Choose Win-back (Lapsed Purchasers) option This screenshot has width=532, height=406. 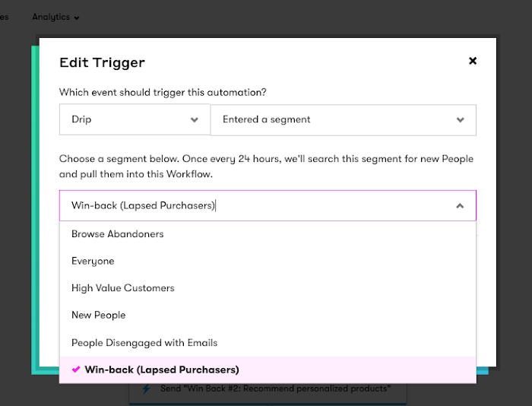point(268,370)
